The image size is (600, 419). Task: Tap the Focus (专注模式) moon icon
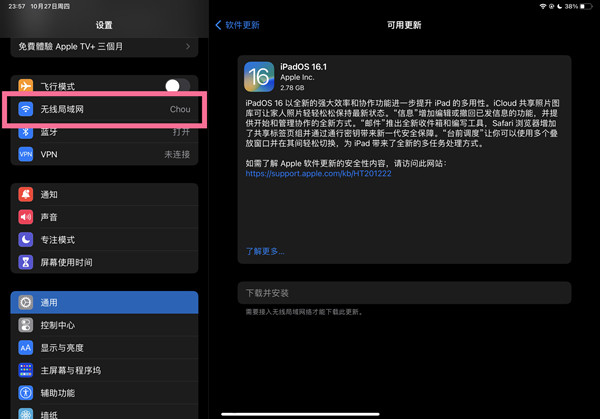coord(26,240)
